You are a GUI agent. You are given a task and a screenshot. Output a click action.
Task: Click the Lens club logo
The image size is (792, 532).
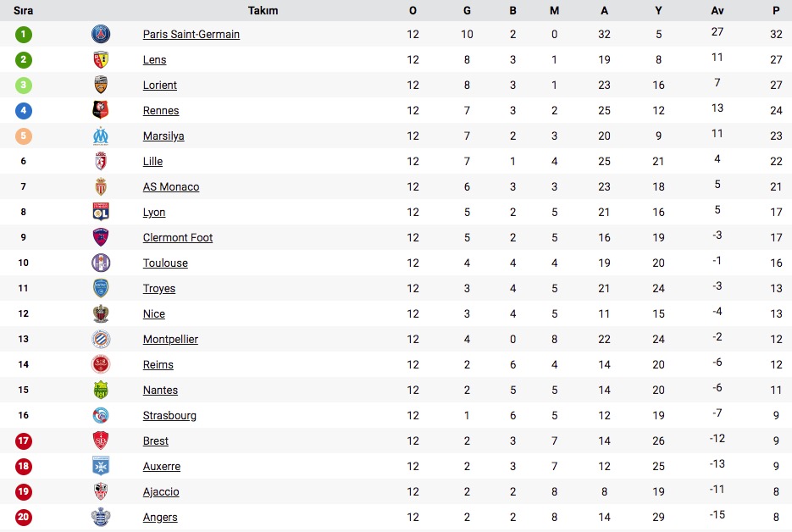pyautogui.click(x=101, y=59)
